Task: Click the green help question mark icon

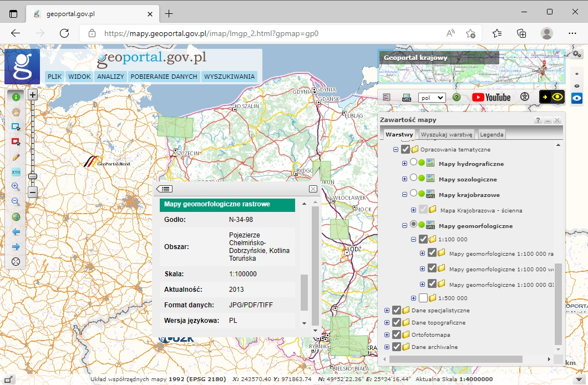Action: point(457,97)
